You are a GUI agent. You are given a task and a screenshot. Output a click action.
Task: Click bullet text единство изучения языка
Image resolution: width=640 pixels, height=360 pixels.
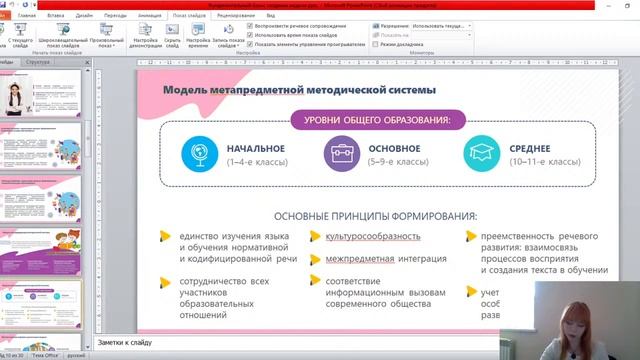[238, 247]
